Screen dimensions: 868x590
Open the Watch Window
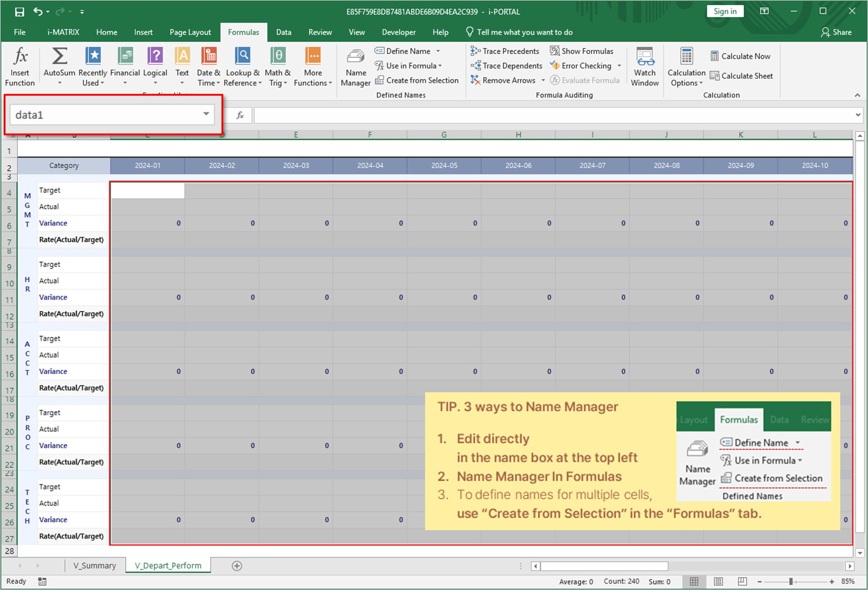[645, 65]
